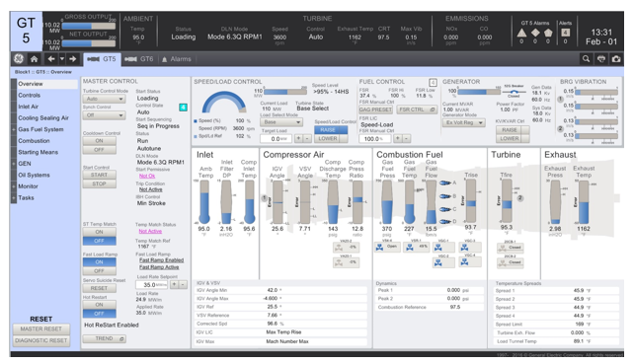Click the MASTER RESET button
This screenshot has height=364, width=634.
click(41, 329)
